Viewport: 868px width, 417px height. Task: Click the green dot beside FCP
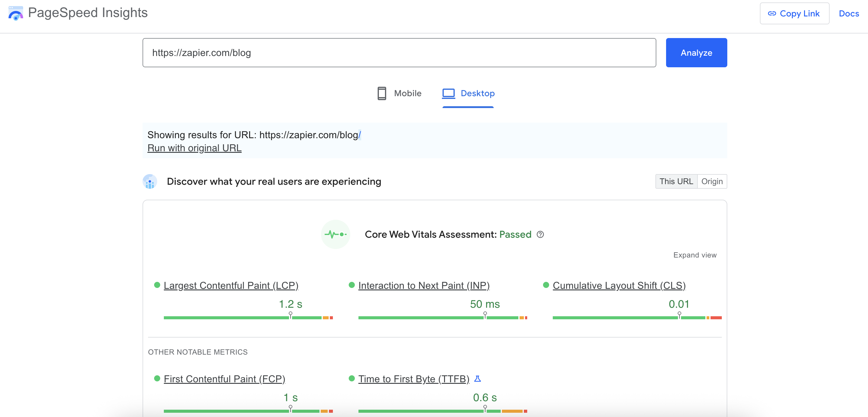[157, 378]
